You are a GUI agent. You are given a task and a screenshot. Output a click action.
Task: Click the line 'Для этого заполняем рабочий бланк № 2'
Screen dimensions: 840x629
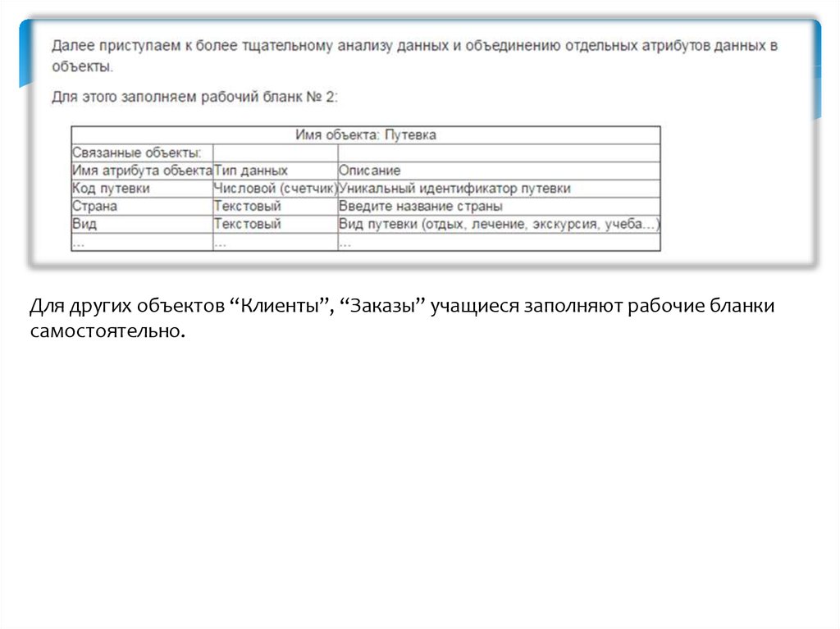click(x=194, y=97)
